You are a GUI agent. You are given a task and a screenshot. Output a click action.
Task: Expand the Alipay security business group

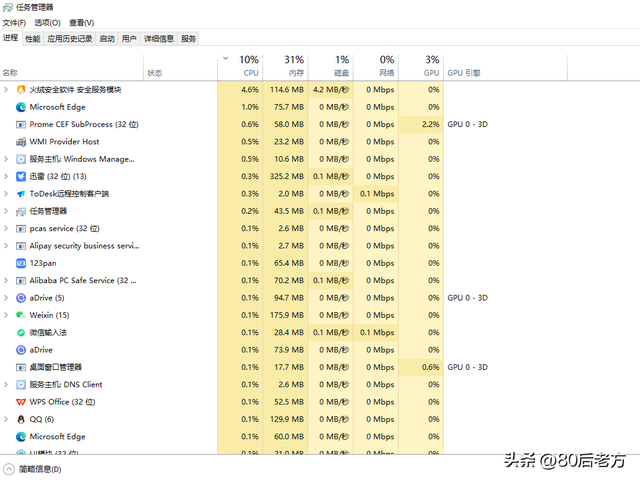6,246
